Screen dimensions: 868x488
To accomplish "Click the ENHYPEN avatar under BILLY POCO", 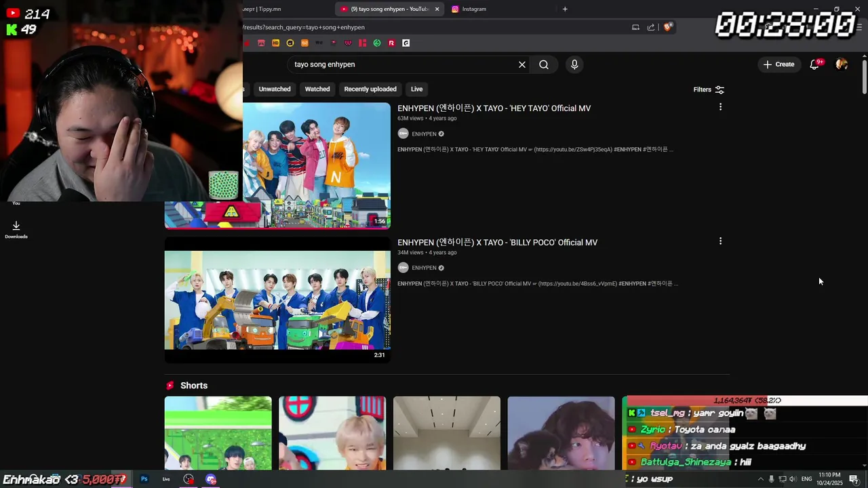I will coord(403,268).
